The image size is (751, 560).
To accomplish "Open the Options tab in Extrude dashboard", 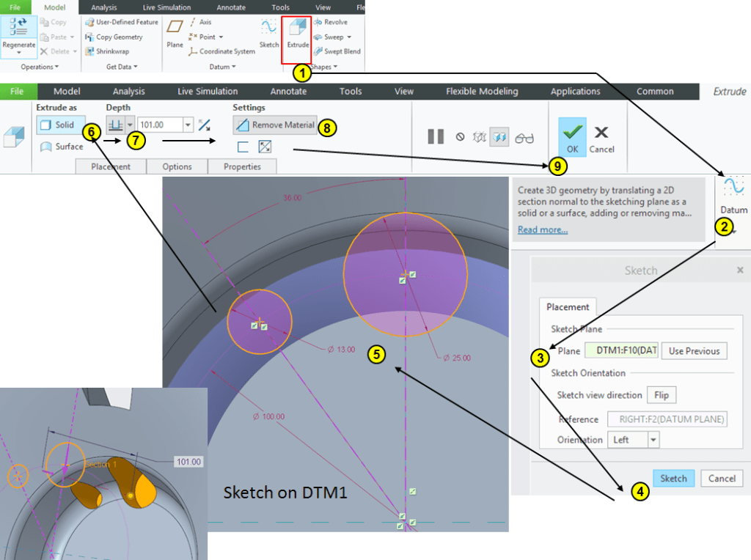I will tap(177, 166).
